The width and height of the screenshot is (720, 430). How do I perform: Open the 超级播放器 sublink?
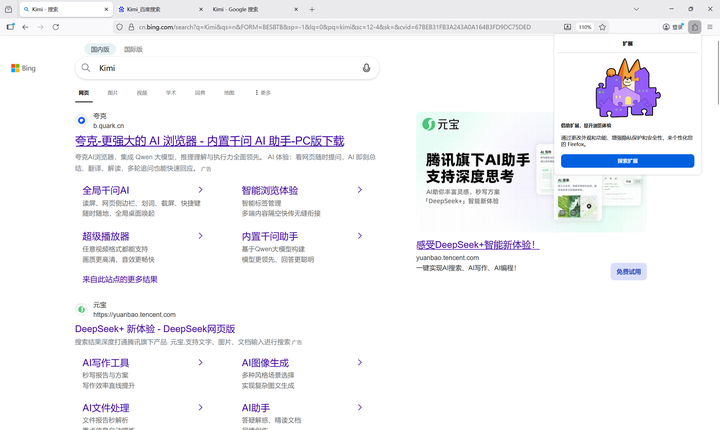[106, 236]
